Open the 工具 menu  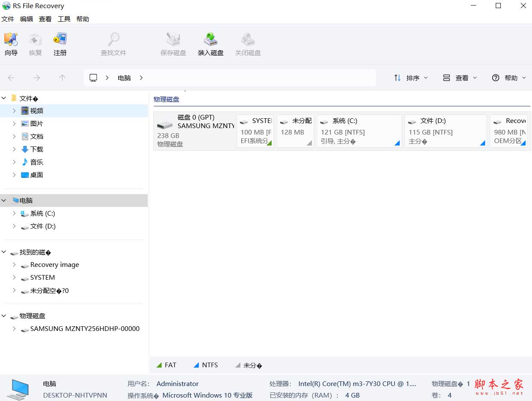pos(64,19)
